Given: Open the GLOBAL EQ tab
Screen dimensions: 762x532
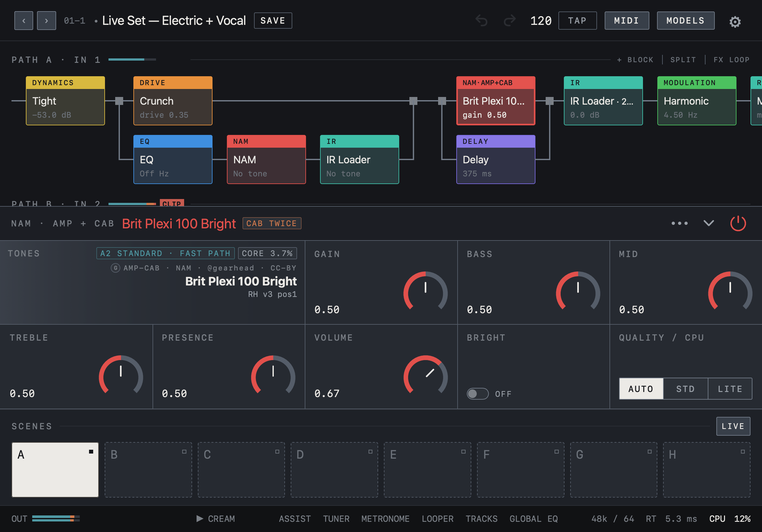Looking at the screenshot, I should (534, 519).
